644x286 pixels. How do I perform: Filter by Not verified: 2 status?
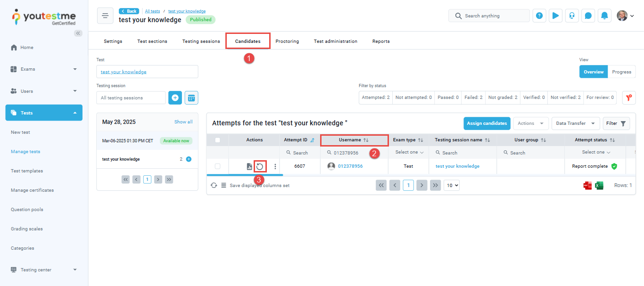click(x=565, y=98)
